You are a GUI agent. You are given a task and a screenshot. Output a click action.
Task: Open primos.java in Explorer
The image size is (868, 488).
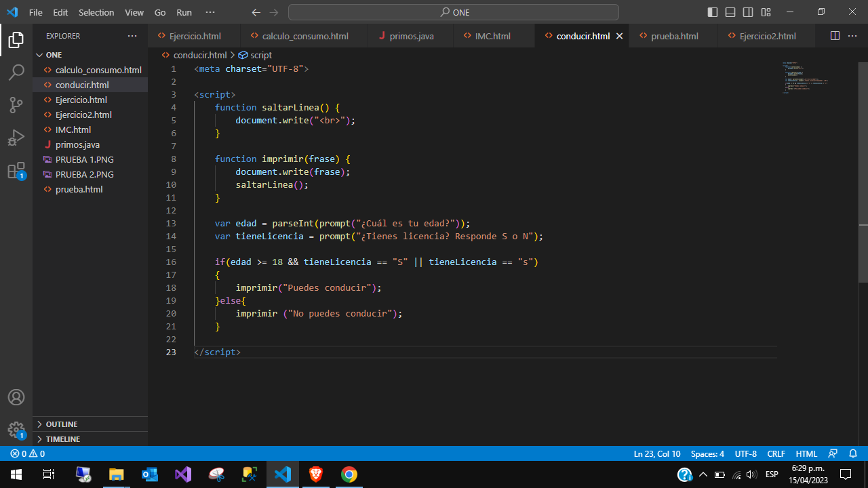90,144
